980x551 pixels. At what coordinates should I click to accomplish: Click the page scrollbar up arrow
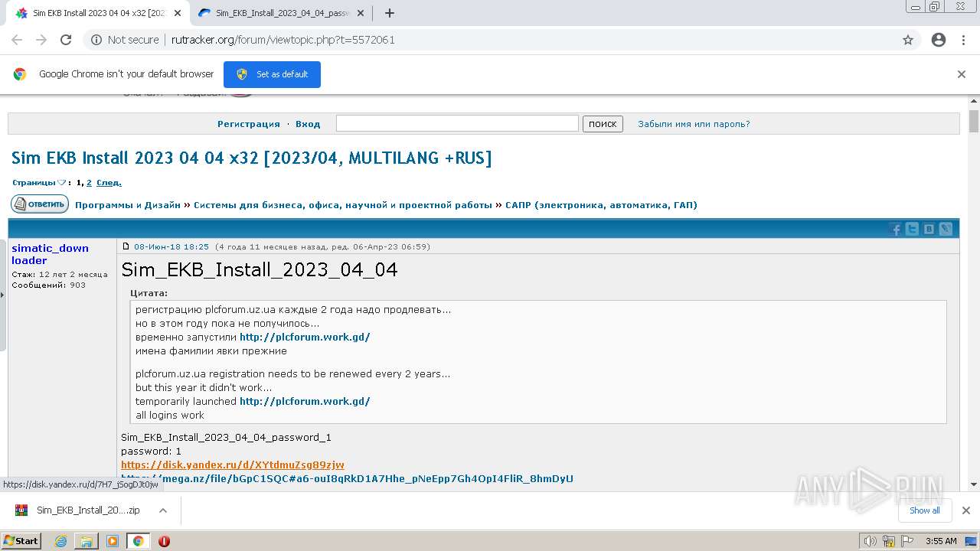(974, 102)
